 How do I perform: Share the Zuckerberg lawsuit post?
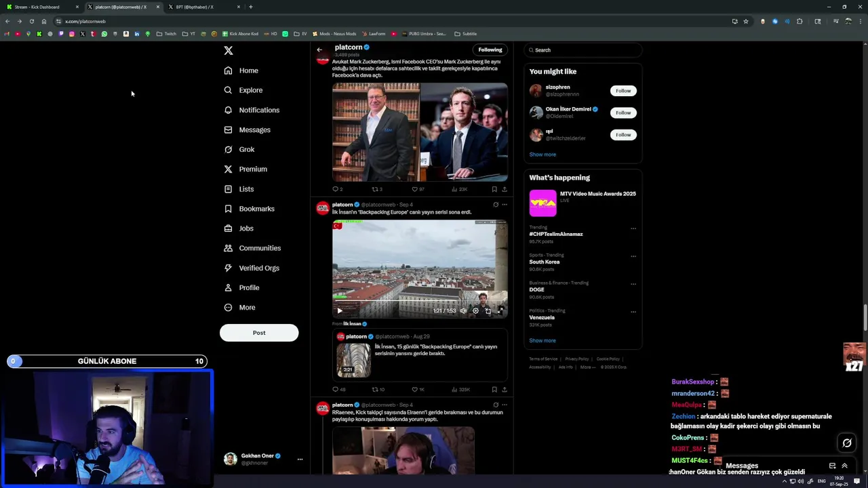coord(504,189)
